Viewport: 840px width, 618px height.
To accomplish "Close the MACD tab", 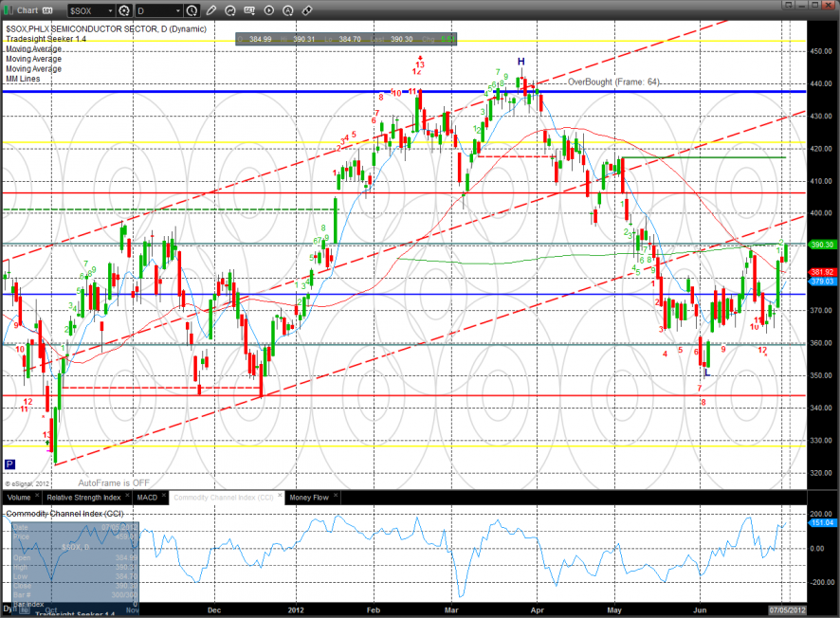I will tap(164, 496).
